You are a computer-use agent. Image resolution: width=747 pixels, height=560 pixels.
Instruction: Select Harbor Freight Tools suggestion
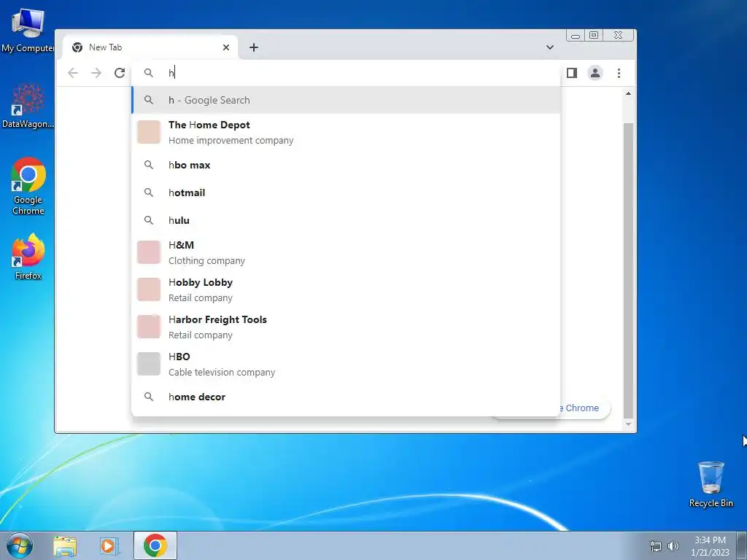pyautogui.click(x=346, y=327)
